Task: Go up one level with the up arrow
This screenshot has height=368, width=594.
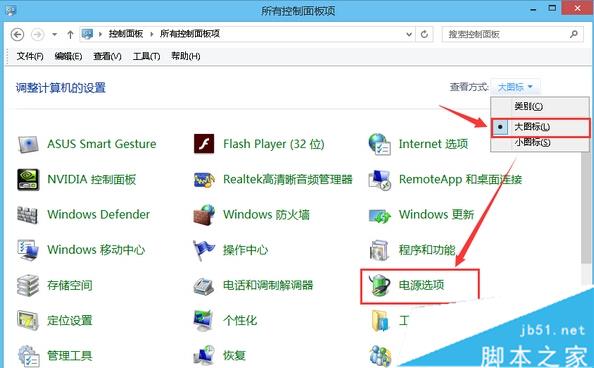Action: point(70,35)
